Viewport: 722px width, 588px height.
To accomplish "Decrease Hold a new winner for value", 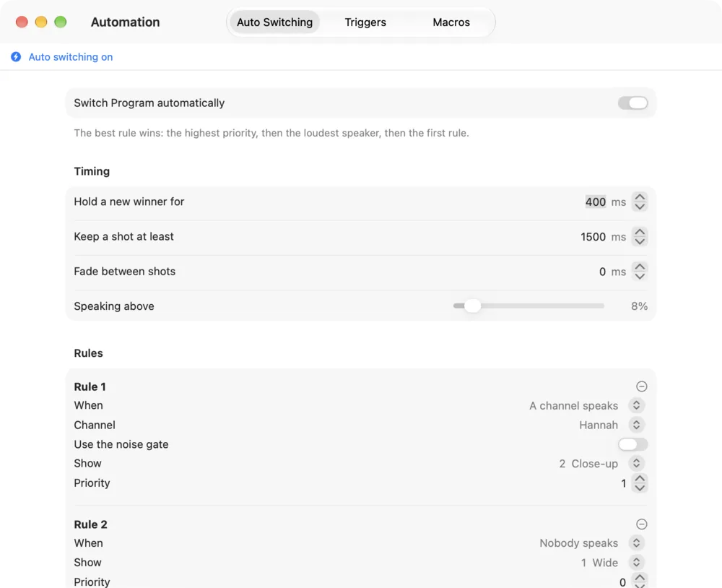I will [640, 207].
